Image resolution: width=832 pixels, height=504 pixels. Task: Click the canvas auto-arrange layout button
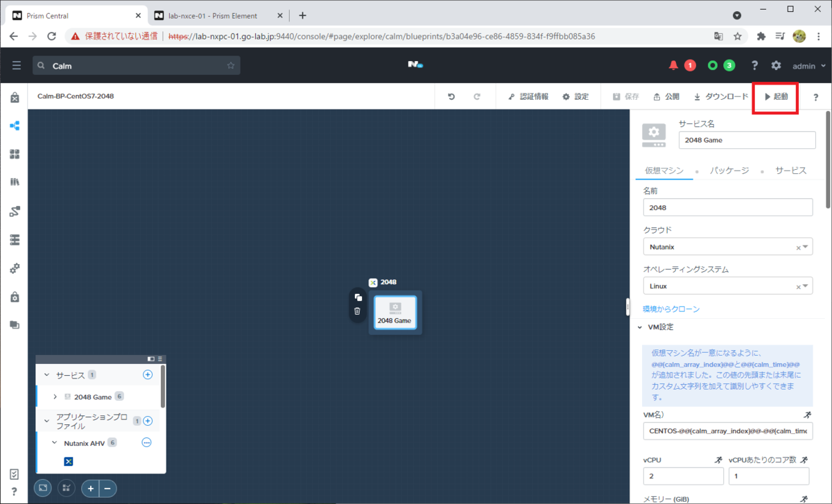point(67,488)
